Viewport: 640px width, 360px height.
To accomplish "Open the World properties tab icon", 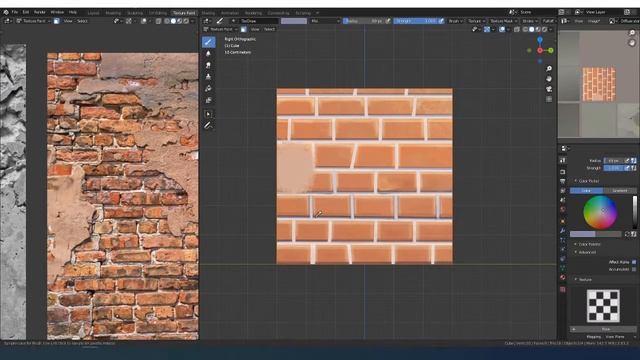I will (x=563, y=209).
